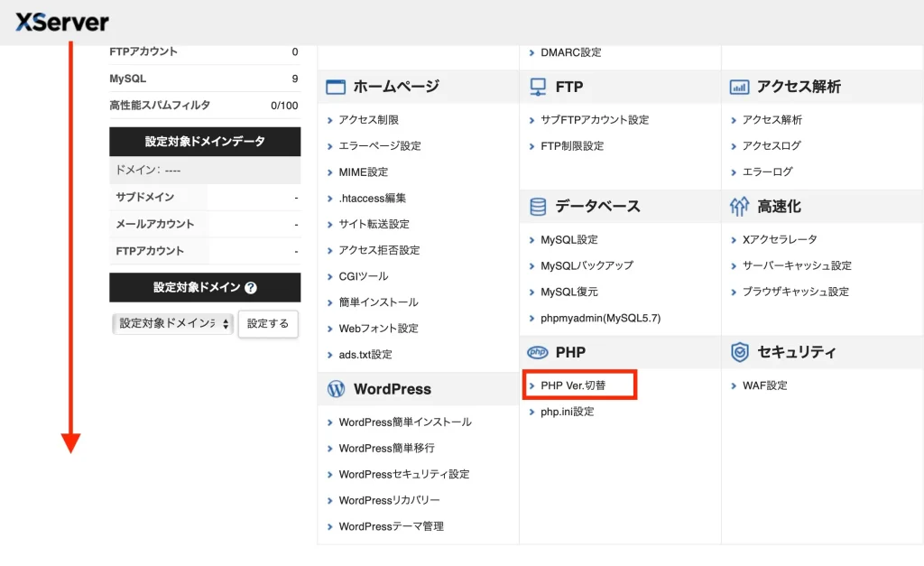Open Xアクセラレータ
Screen dimensions: 924x566
[780, 239]
